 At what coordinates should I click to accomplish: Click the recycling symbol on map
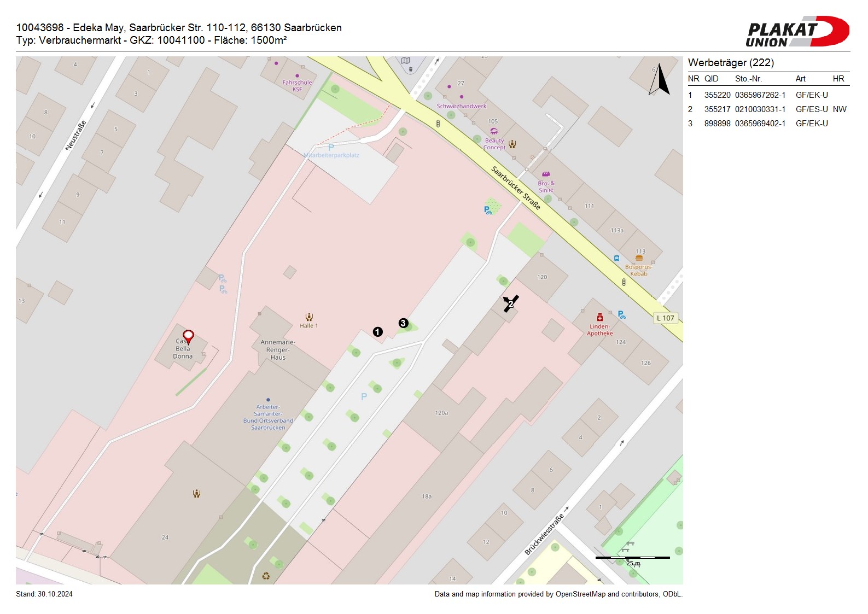pyautogui.click(x=266, y=576)
